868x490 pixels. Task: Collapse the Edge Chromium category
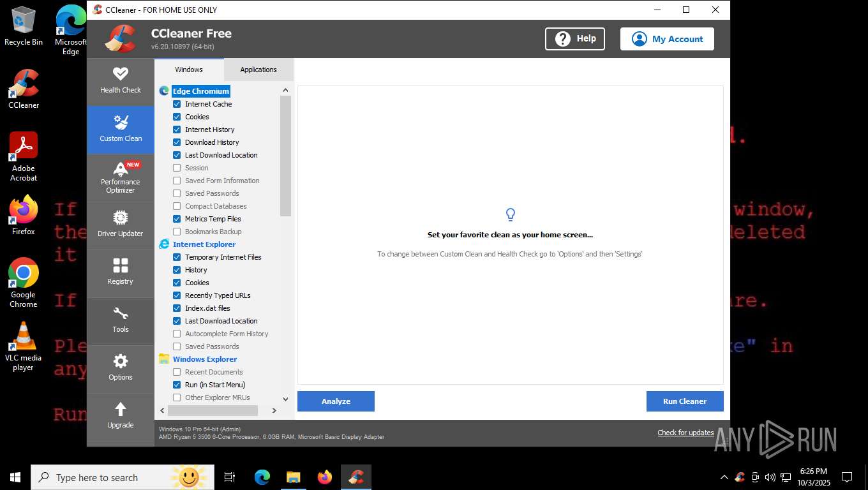point(200,91)
